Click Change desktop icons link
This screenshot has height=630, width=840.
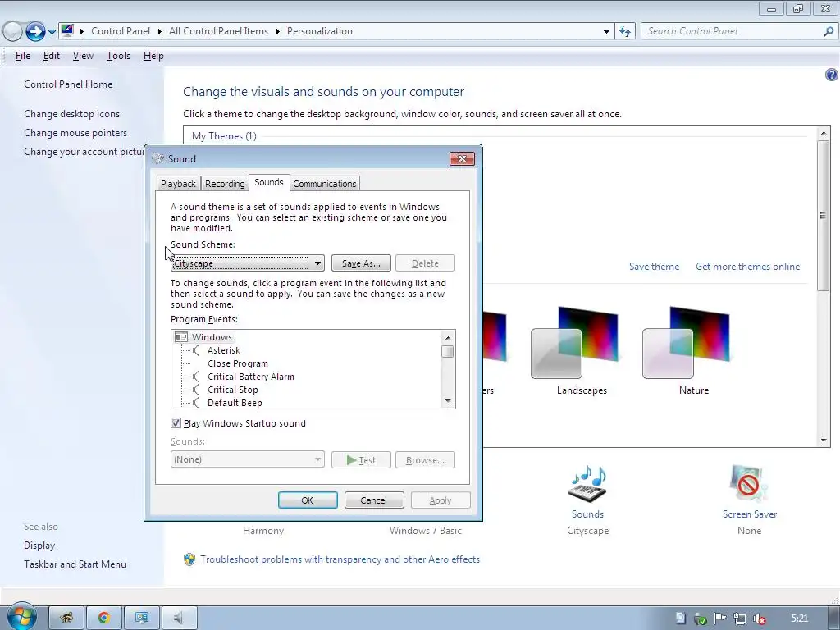pos(72,114)
